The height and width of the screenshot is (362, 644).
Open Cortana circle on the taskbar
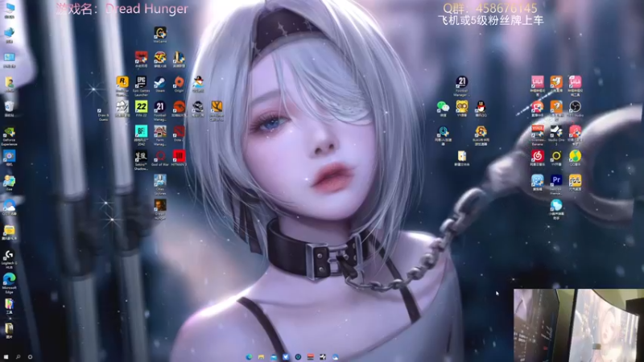pos(30,357)
